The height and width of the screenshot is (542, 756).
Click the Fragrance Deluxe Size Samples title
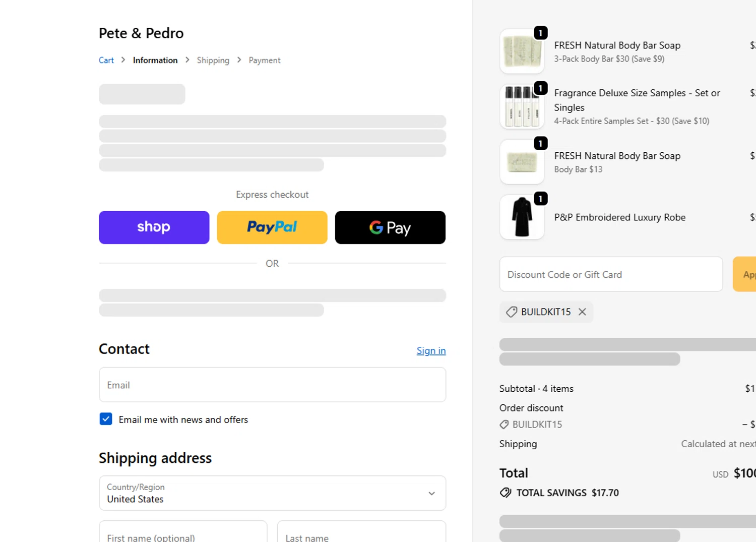click(x=637, y=100)
